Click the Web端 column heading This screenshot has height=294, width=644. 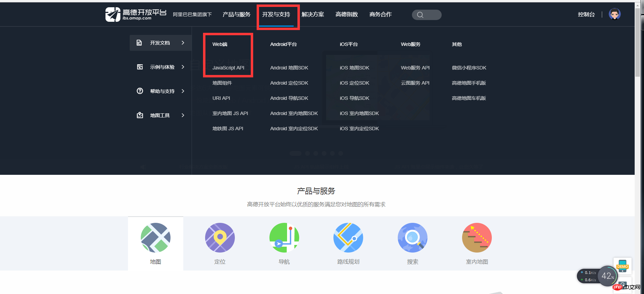point(220,44)
